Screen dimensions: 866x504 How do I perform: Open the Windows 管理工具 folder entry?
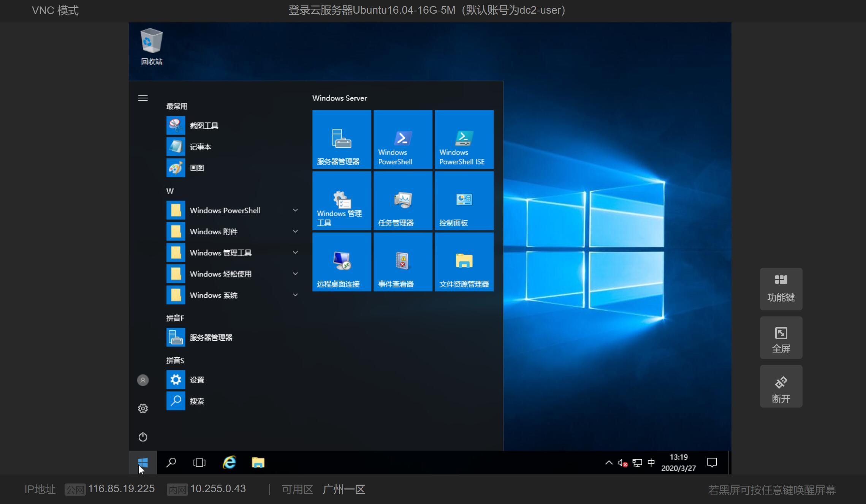pos(233,253)
